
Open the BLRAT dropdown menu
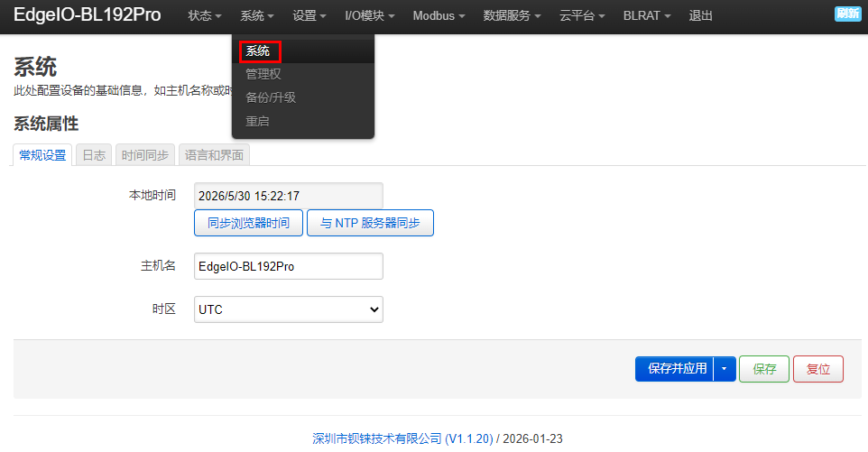pos(647,16)
